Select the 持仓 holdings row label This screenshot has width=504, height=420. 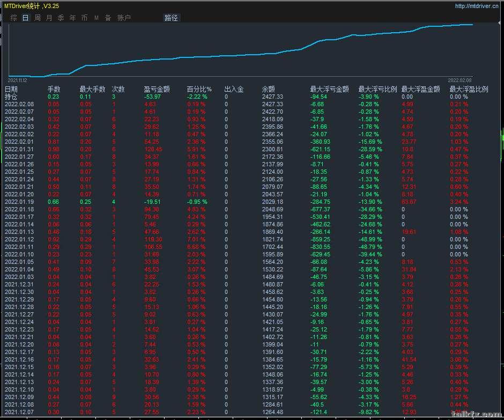pos(11,97)
